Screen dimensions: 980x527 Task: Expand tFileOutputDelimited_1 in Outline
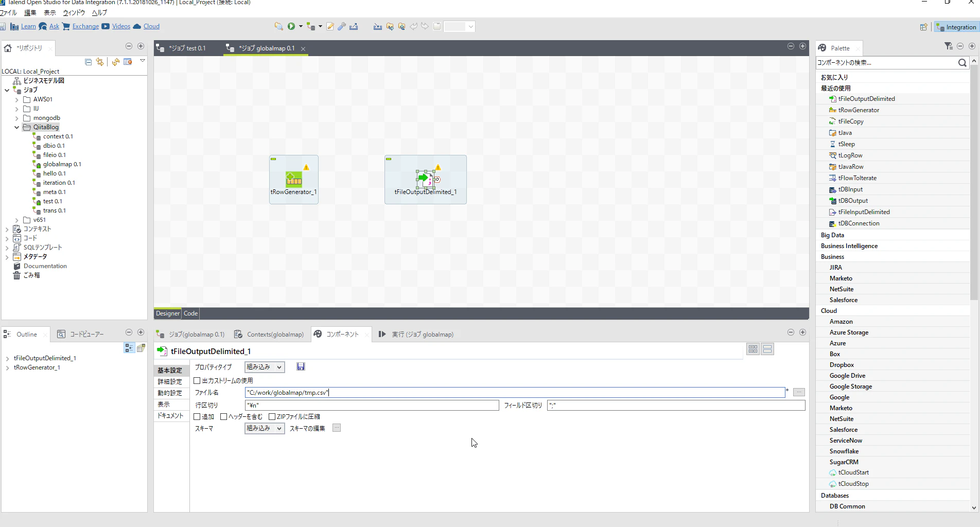[x=7, y=358]
